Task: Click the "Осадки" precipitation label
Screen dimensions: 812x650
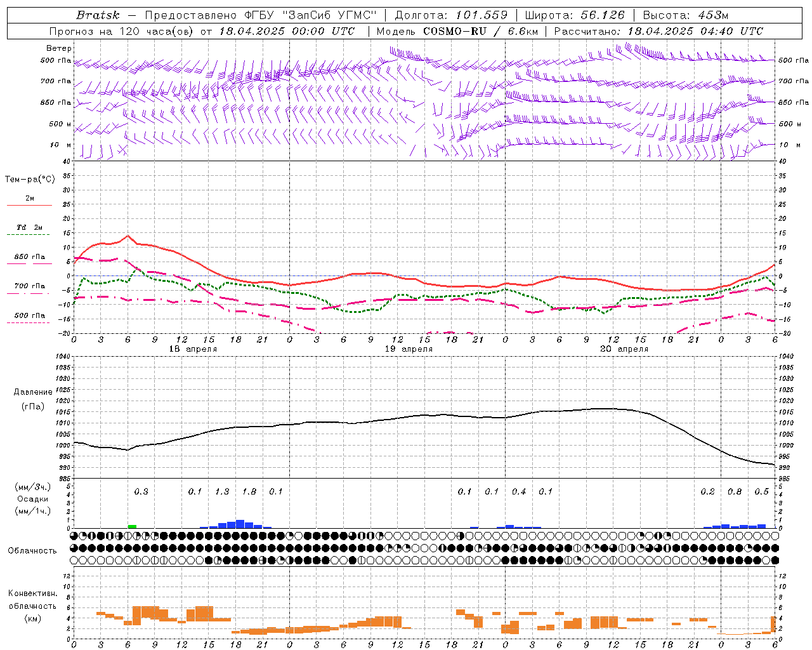Action: [33, 499]
